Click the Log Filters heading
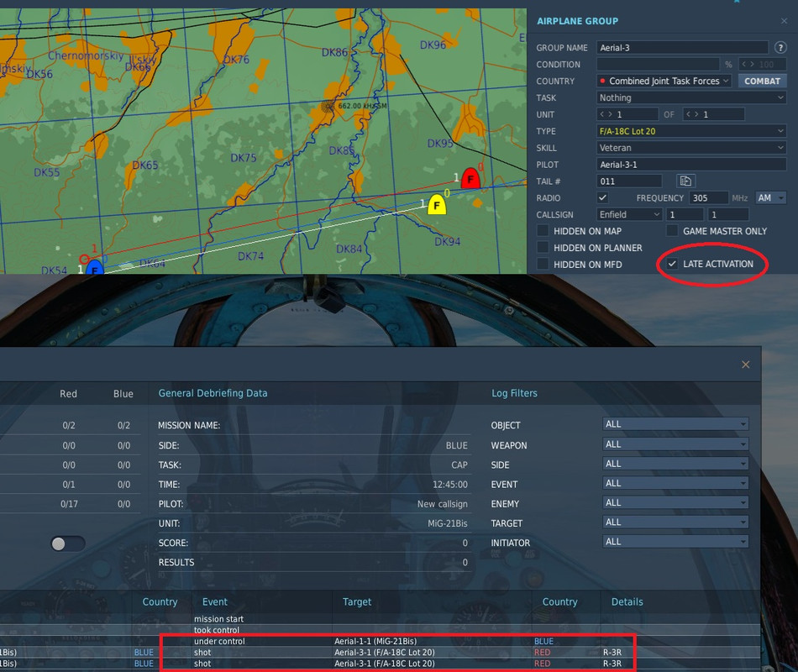The image size is (798, 672). (x=514, y=393)
